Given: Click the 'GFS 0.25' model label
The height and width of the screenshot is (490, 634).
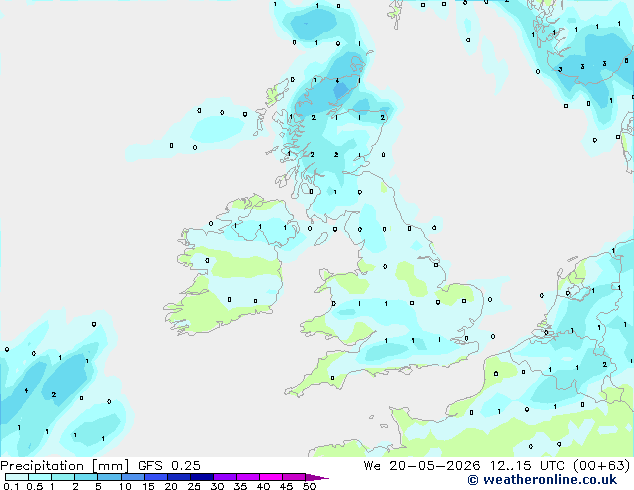Looking at the screenshot, I should coord(169,466).
